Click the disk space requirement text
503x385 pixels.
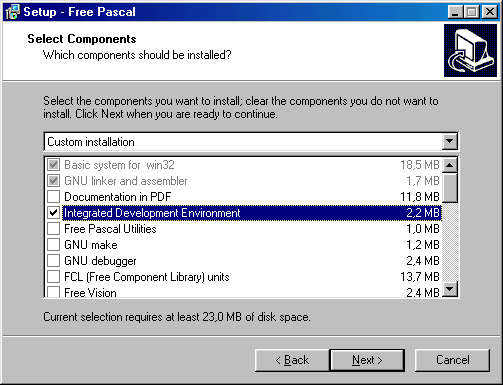point(177,317)
